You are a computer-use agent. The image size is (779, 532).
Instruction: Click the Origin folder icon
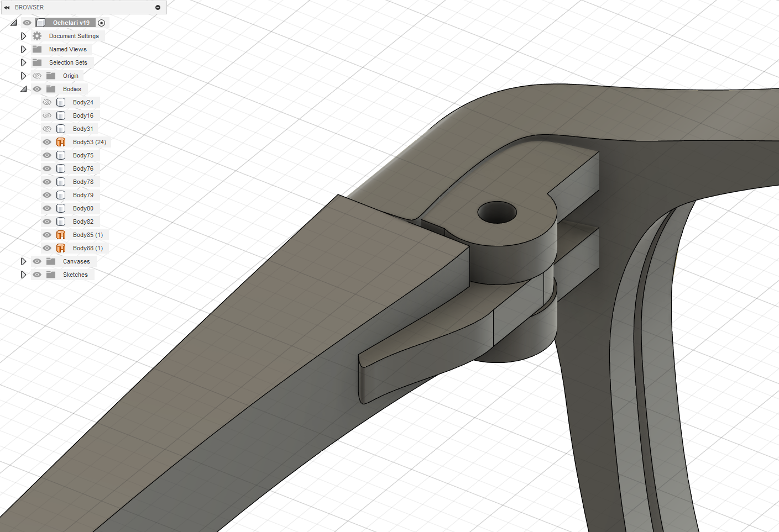pyautogui.click(x=51, y=76)
